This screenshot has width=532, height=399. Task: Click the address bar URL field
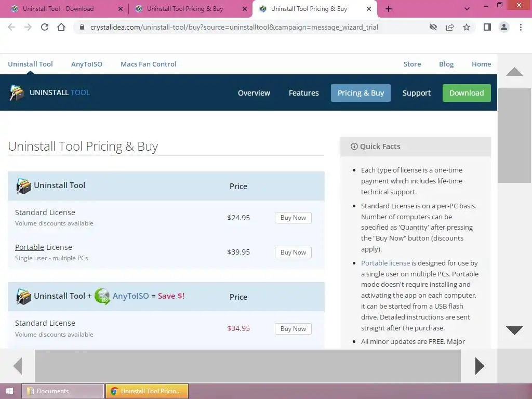[x=234, y=27]
